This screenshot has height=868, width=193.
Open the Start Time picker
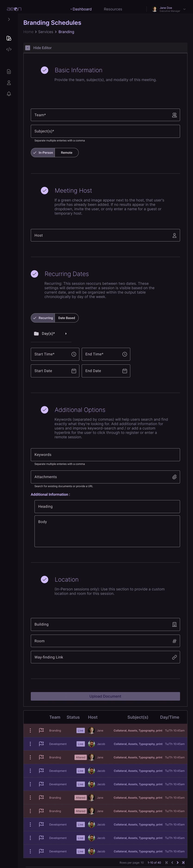[x=55, y=354]
